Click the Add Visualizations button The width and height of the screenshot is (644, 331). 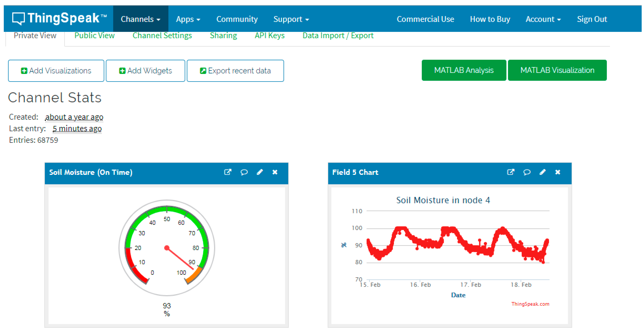[x=56, y=71]
